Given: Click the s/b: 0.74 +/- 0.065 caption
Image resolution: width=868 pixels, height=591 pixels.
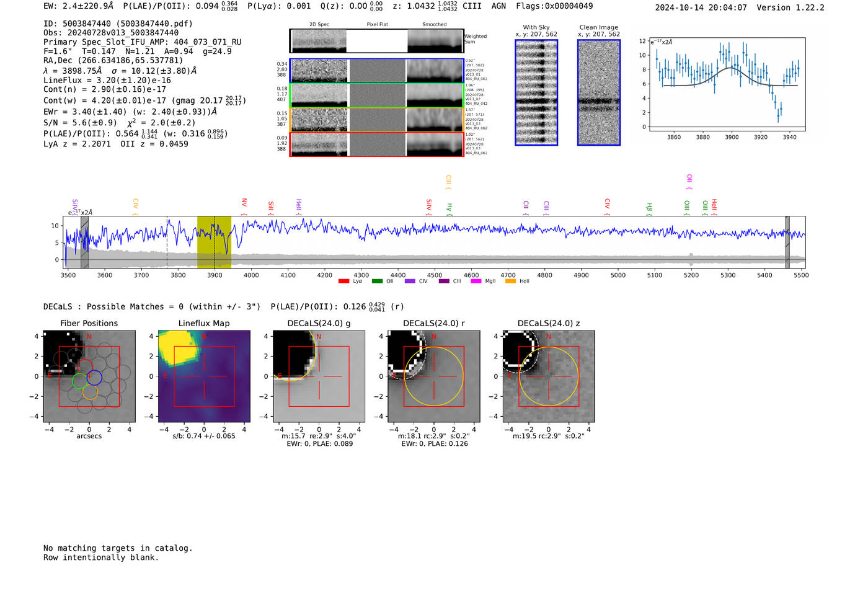Looking at the screenshot, I should point(204,436).
